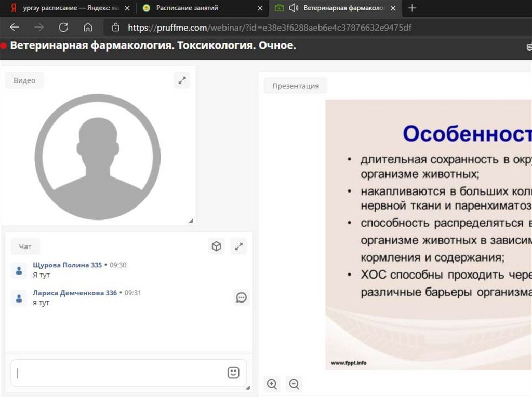The image size is (532, 398).
Task: Go back to the previous page
Action: tap(15, 28)
